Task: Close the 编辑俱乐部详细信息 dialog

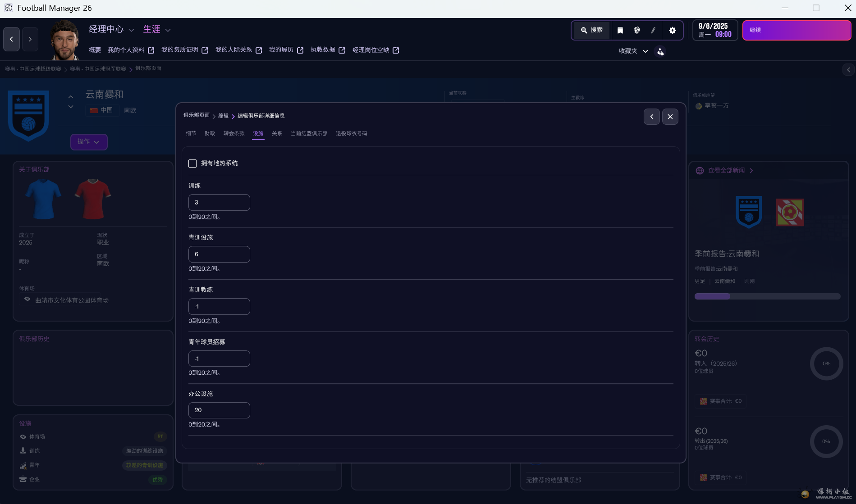Action: [670, 117]
